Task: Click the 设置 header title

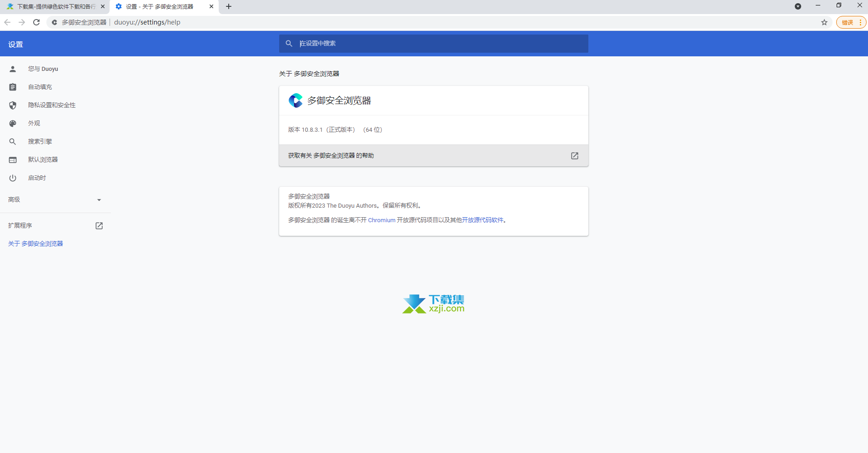Action: point(15,45)
